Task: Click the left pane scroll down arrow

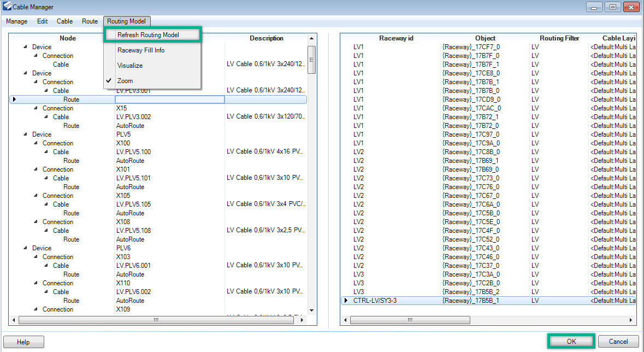Action: point(312,310)
